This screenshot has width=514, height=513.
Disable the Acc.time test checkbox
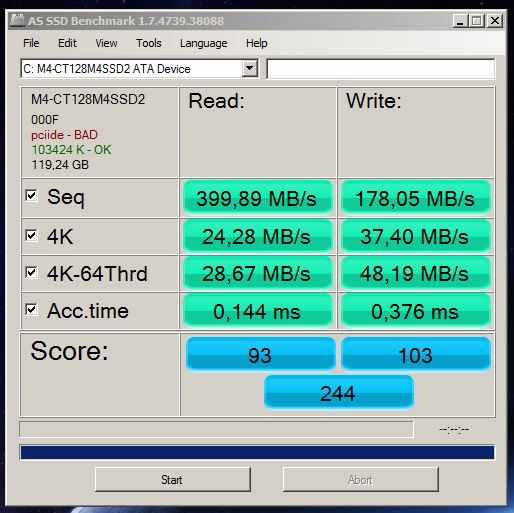(31, 309)
